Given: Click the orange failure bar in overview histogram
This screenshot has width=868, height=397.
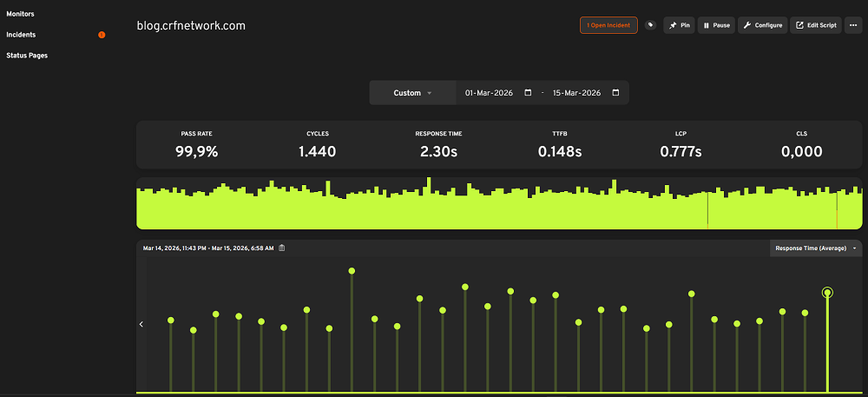Looking at the screenshot, I should [x=837, y=219].
